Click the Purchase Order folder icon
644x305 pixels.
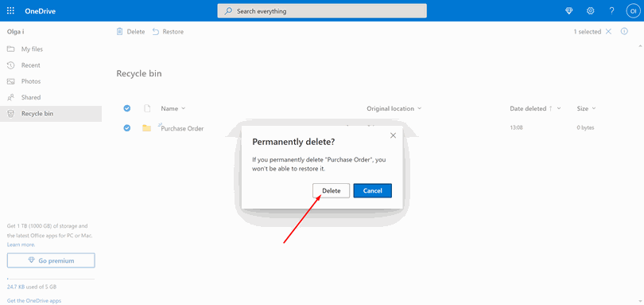(146, 128)
